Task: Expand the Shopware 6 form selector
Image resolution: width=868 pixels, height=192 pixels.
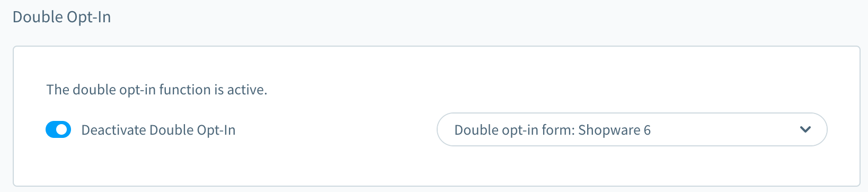Action: point(632,129)
